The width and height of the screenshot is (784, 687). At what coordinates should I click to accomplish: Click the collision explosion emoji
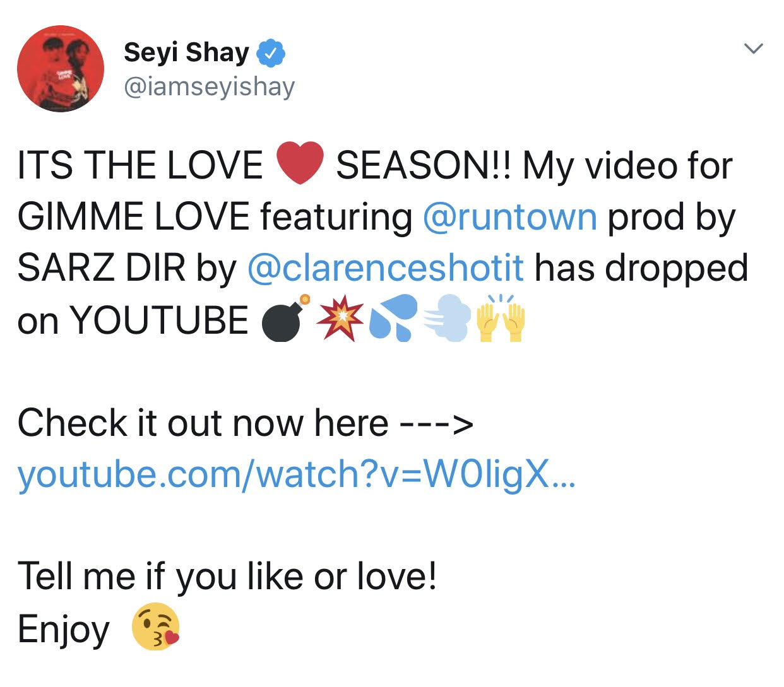coord(342,320)
